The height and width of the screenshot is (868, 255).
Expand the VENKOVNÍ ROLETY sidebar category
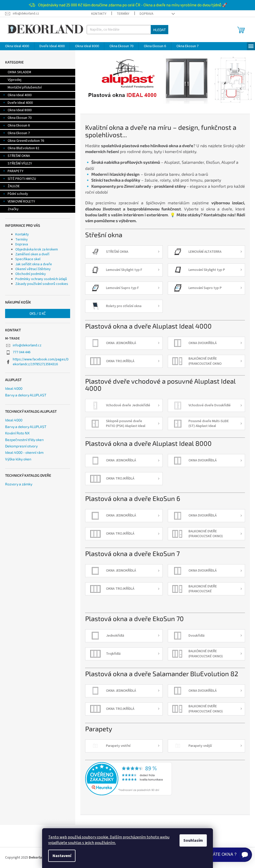(x=4, y=202)
